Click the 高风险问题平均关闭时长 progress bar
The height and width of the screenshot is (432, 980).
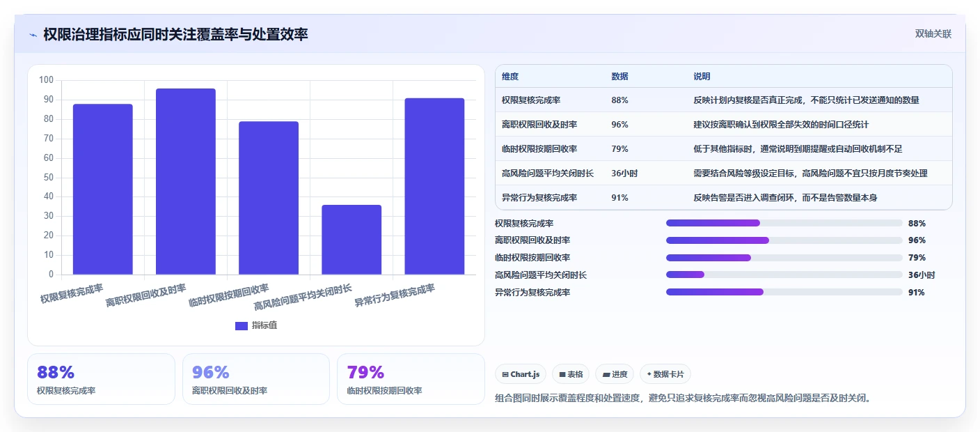point(784,275)
